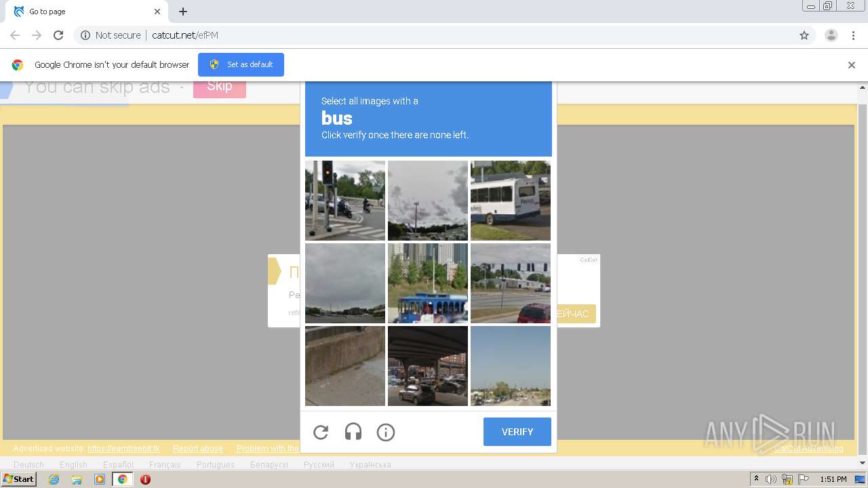The height and width of the screenshot is (488, 868).
Task: Select captcha tile showing white bus rear
Action: point(511,201)
